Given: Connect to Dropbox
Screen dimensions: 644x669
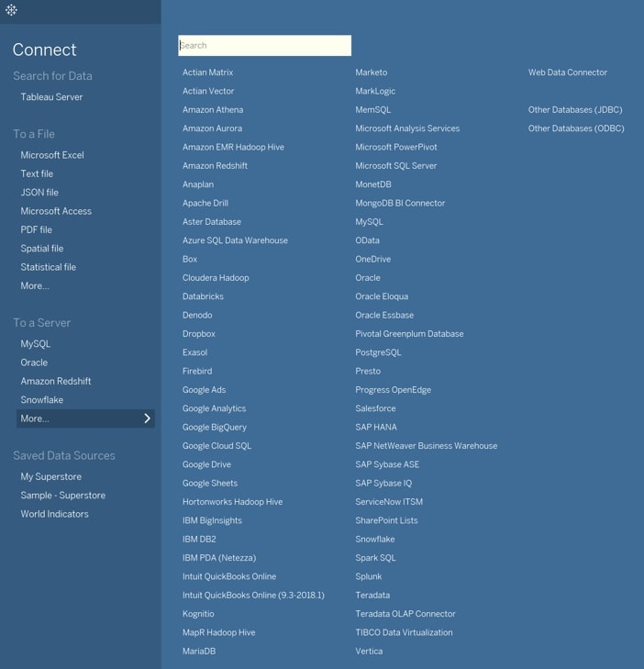Looking at the screenshot, I should click(x=199, y=334).
